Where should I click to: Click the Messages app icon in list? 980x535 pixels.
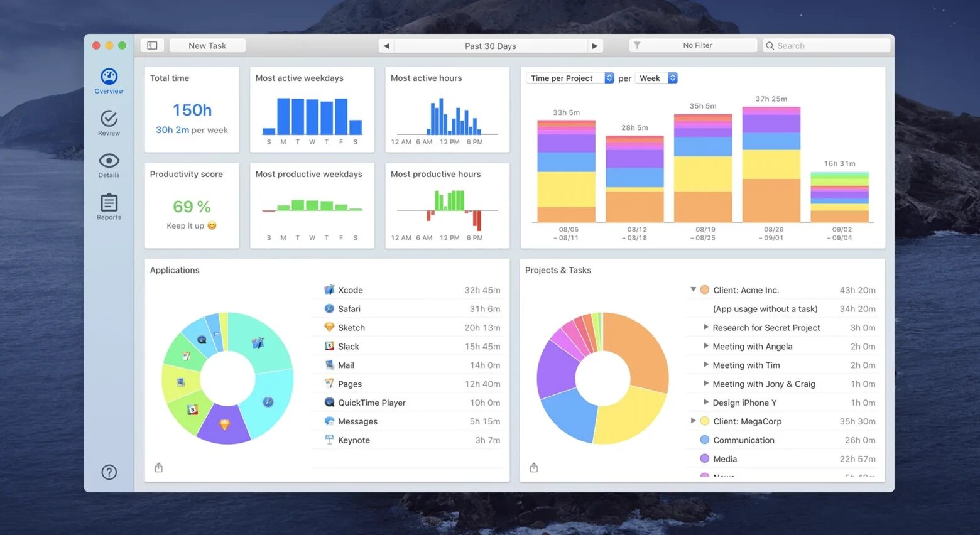[329, 421]
